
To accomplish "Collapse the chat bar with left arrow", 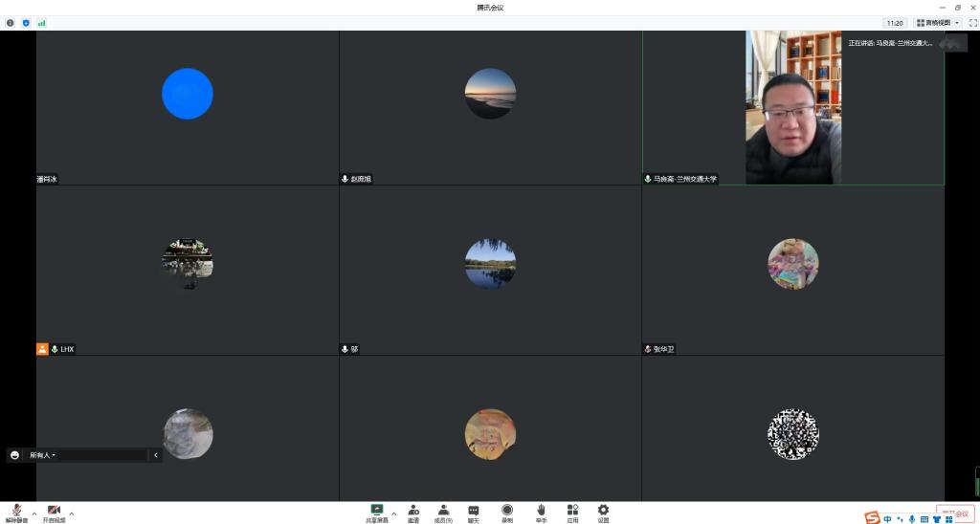I will (x=156, y=456).
